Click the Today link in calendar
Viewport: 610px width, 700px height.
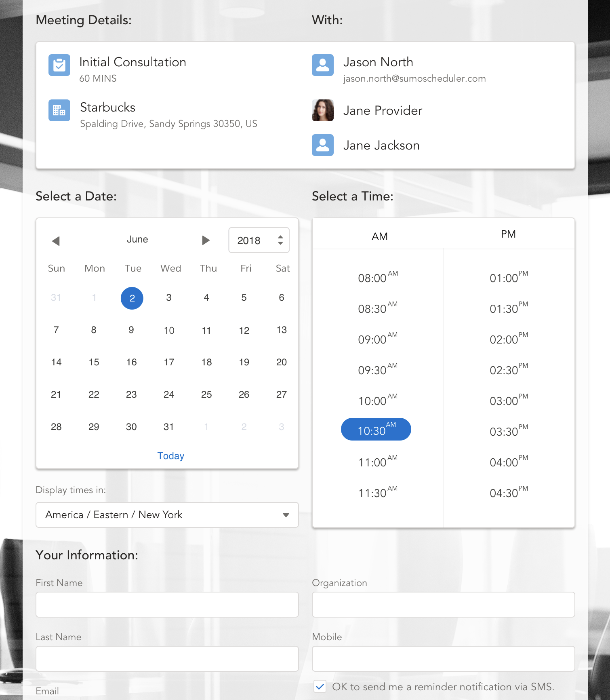point(170,456)
